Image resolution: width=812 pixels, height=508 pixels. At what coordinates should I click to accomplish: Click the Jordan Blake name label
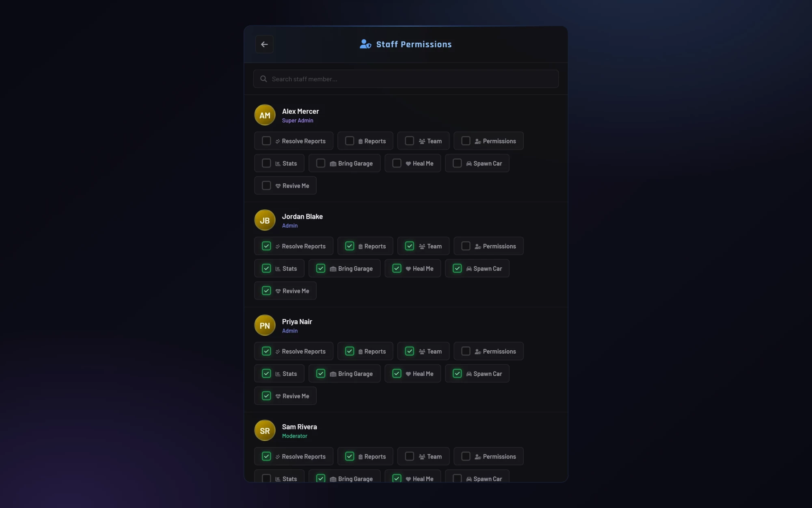click(x=302, y=217)
